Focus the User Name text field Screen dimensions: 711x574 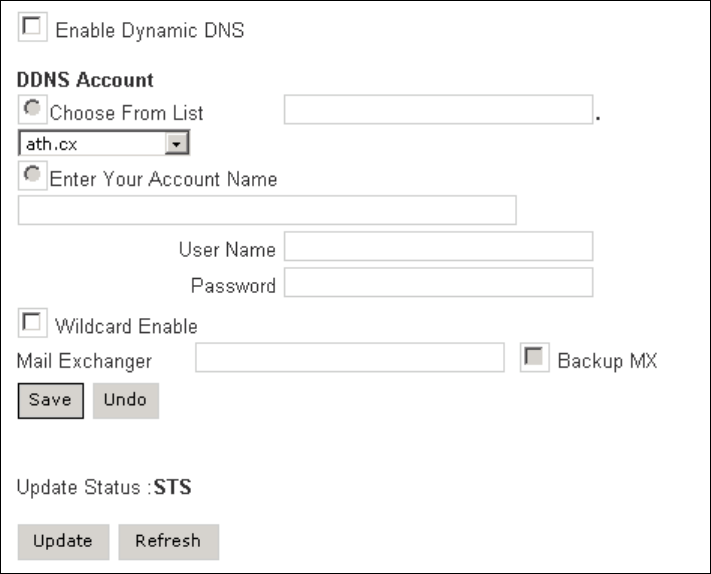pyautogui.click(x=438, y=246)
